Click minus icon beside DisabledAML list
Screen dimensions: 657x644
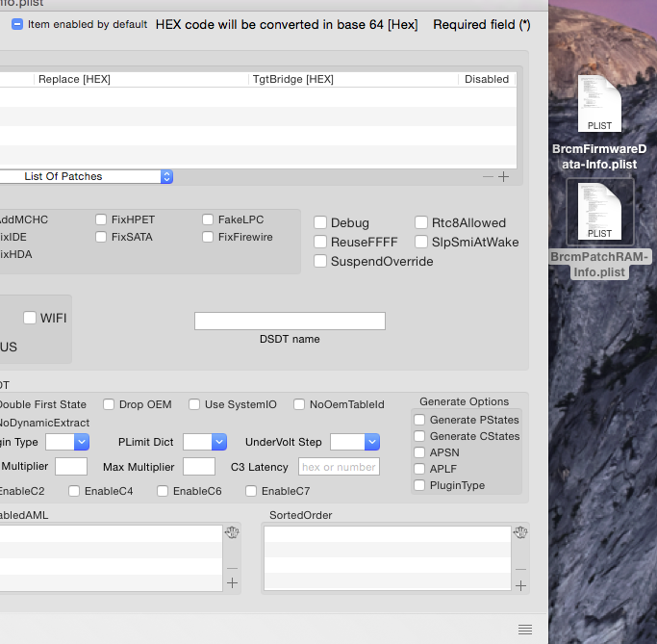pos(232,569)
